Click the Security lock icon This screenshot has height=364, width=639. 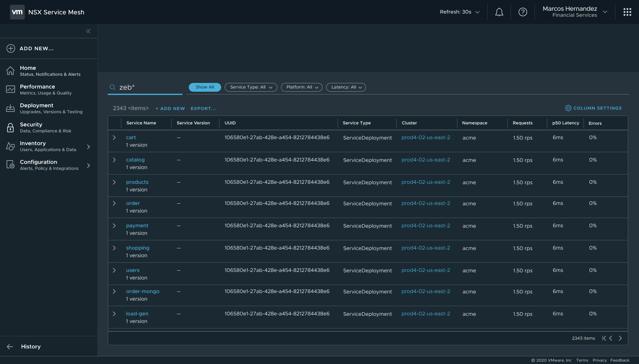[10, 128]
